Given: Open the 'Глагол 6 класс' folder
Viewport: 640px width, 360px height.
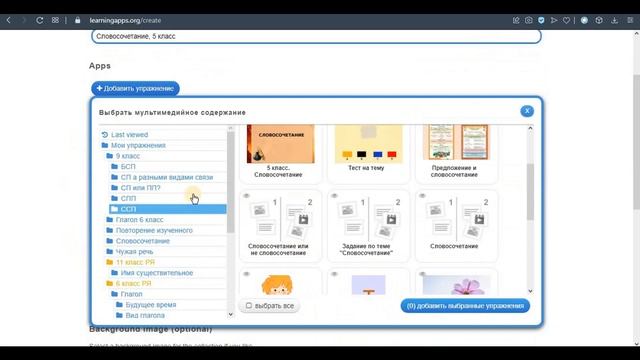Looking at the screenshot, I should tap(139, 220).
